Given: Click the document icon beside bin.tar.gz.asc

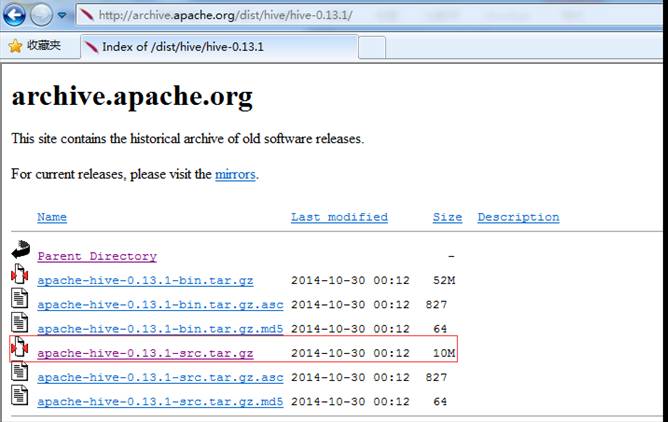Looking at the screenshot, I should [20, 298].
